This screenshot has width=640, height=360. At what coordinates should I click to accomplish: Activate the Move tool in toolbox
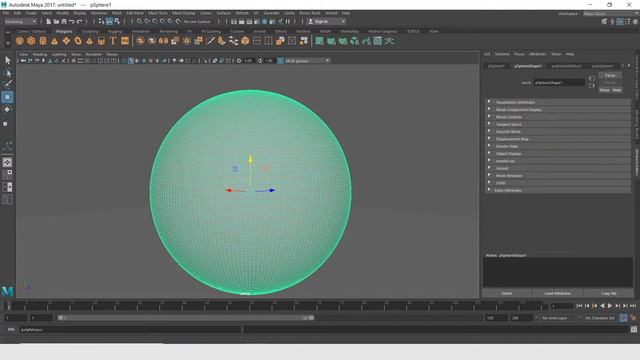(x=7, y=97)
